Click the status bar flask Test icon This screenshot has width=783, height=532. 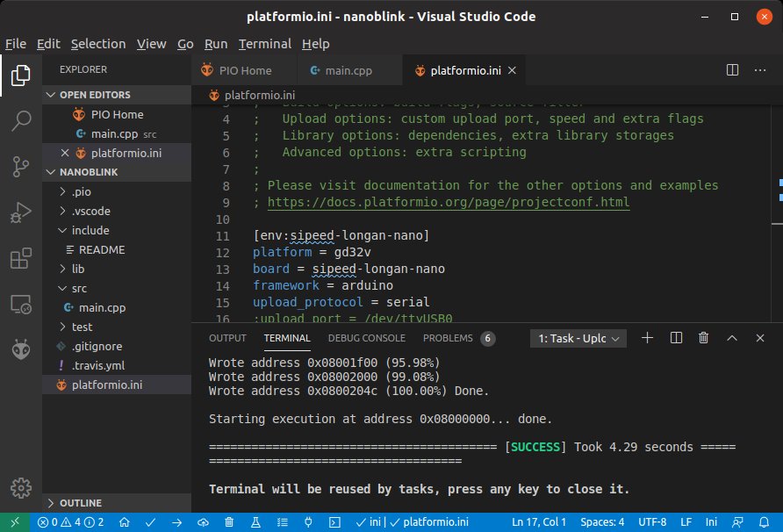pos(256,522)
